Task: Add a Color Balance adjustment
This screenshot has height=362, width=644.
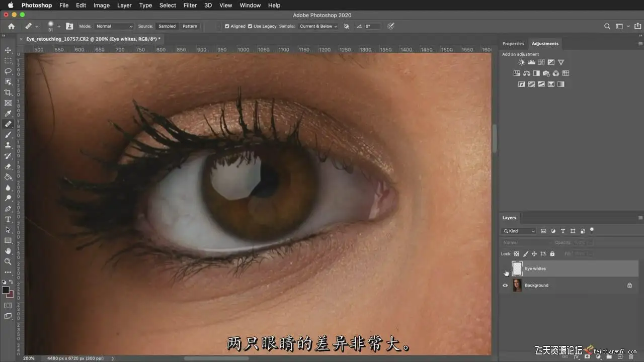Action: coord(526,73)
